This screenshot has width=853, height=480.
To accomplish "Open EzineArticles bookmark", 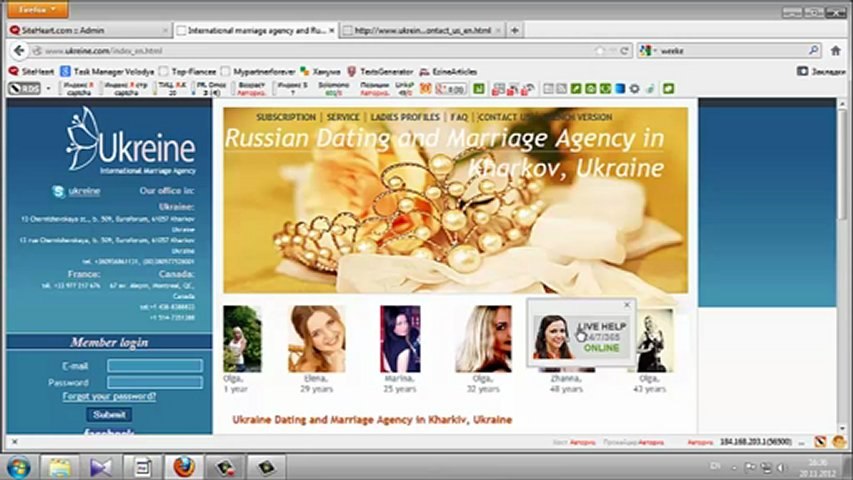I will coord(448,71).
